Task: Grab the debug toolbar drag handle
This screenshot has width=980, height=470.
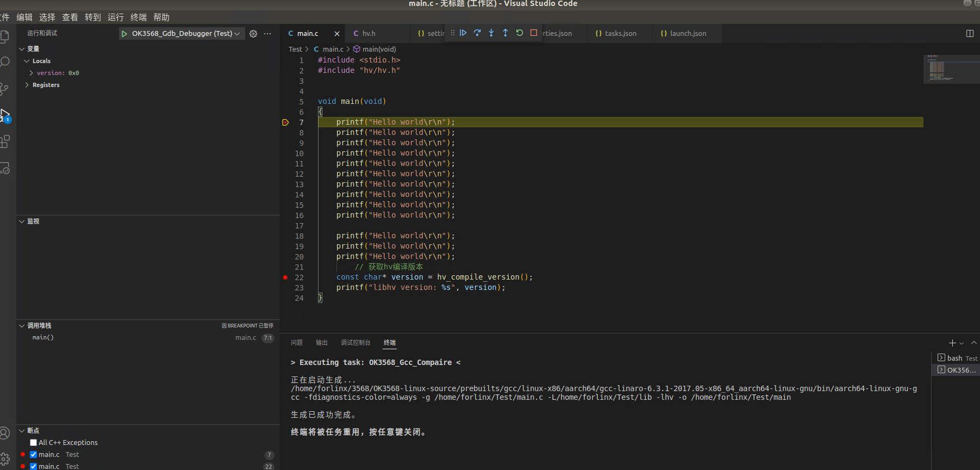Action: tap(452, 33)
